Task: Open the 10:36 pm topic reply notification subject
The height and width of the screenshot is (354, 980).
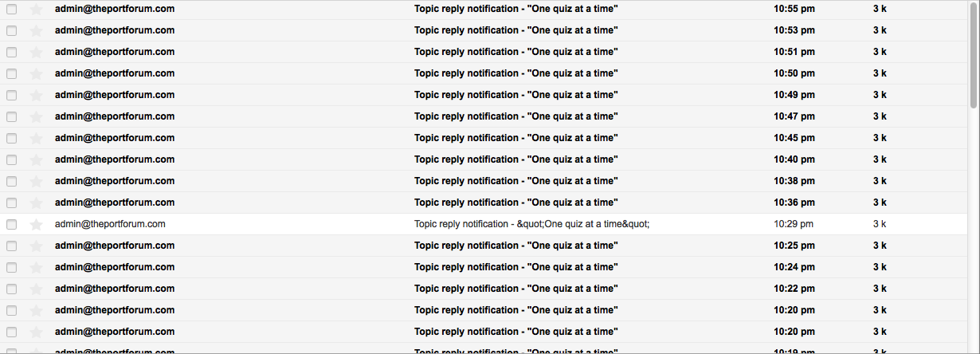Action: 515,203
